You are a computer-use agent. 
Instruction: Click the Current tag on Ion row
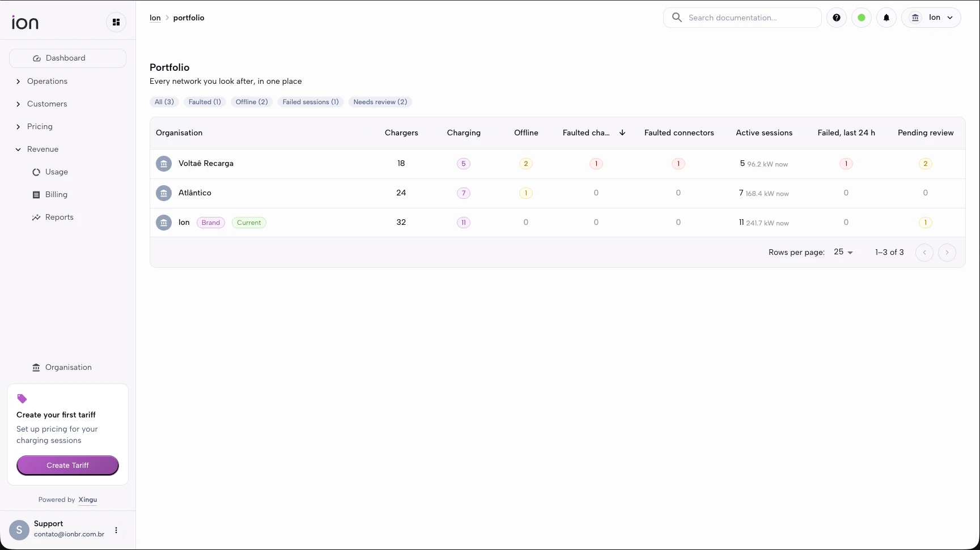point(249,223)
